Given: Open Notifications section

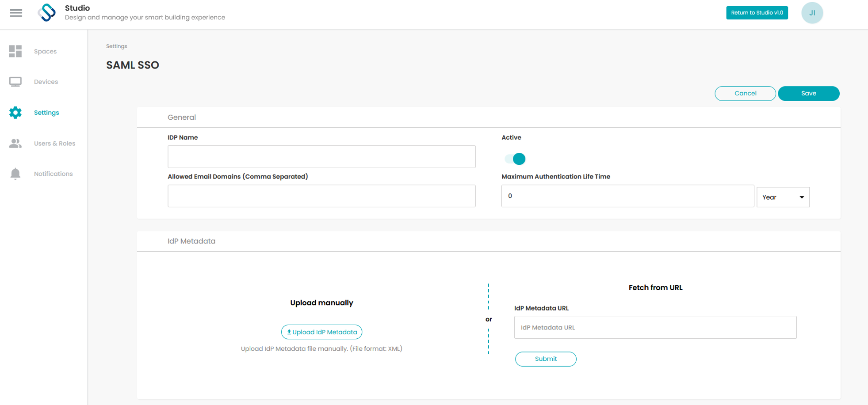Looking at the screenshot, I should tap(53, 174).
